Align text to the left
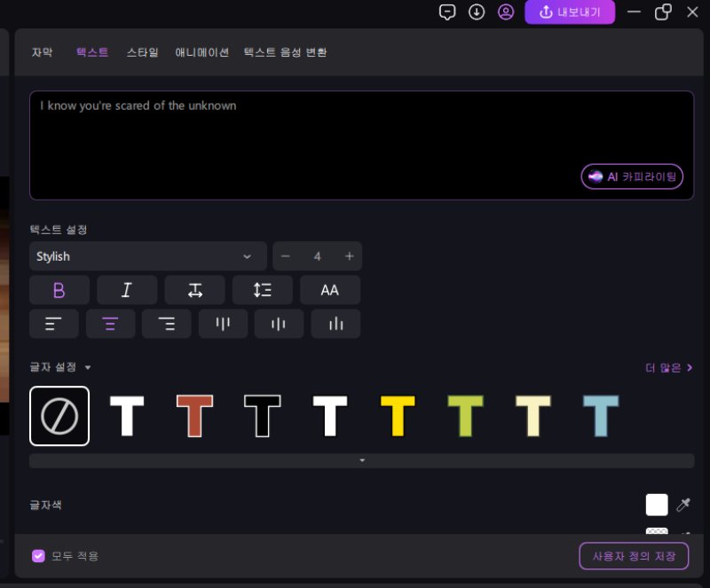Image resolution: width=710 pixels, height=588 pixels. (x=54, y=324)
